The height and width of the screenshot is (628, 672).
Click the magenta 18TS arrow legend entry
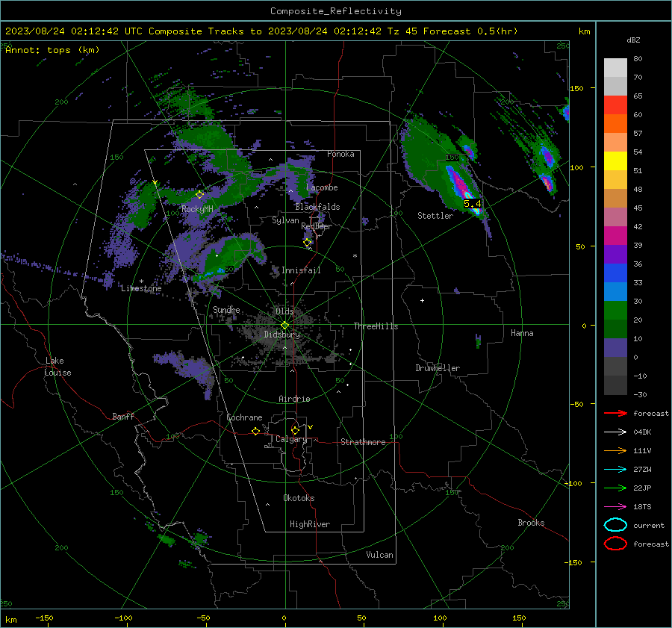tap(615, 507)
